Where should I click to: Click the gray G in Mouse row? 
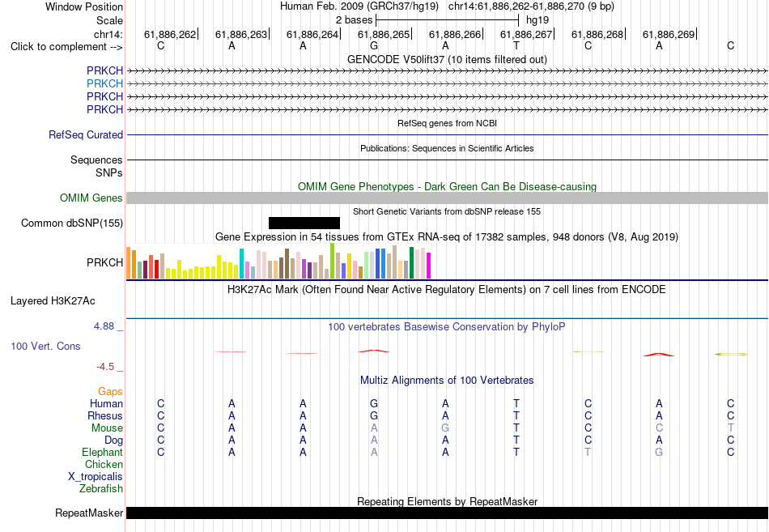point(445,428)
